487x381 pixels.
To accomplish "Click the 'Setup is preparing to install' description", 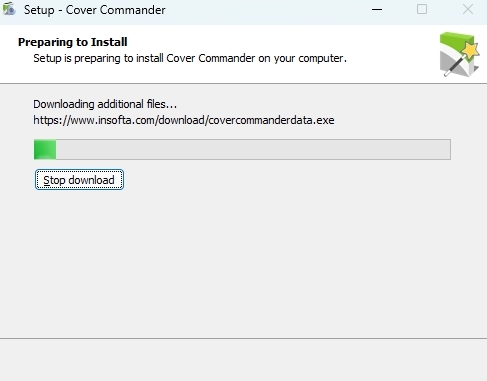I will [x=190, y=58].
